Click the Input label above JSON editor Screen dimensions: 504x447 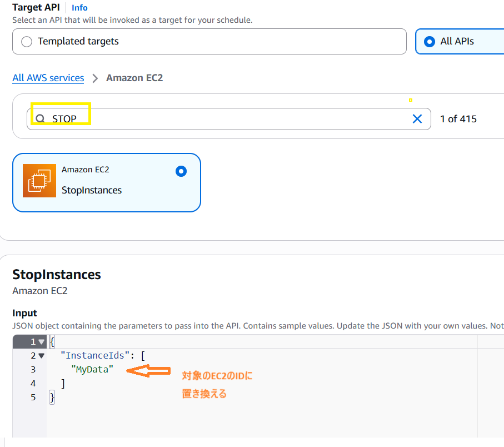point(24,313)
